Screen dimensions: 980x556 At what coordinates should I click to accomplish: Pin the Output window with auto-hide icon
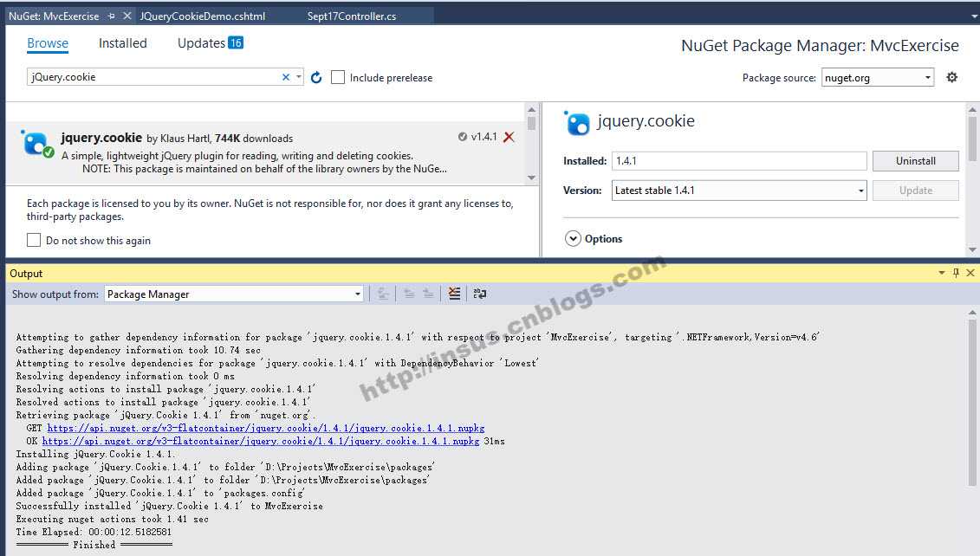(956, 273)
